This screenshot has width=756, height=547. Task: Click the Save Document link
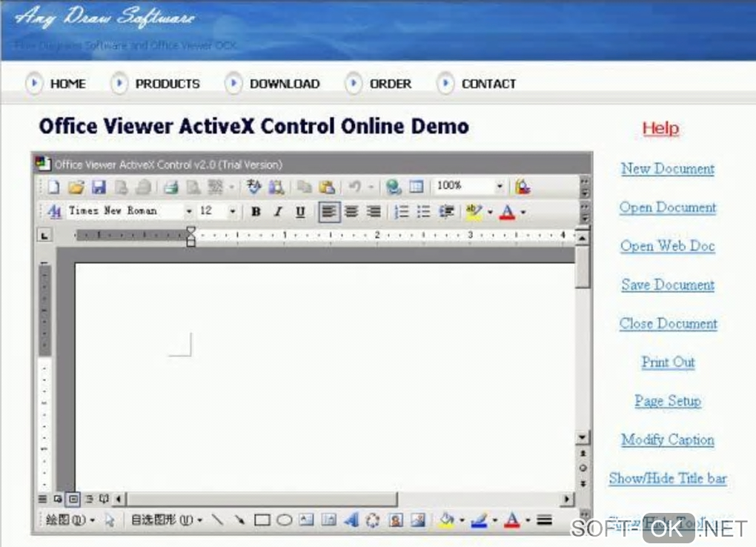pyautogui.click(x=668, y=285)
